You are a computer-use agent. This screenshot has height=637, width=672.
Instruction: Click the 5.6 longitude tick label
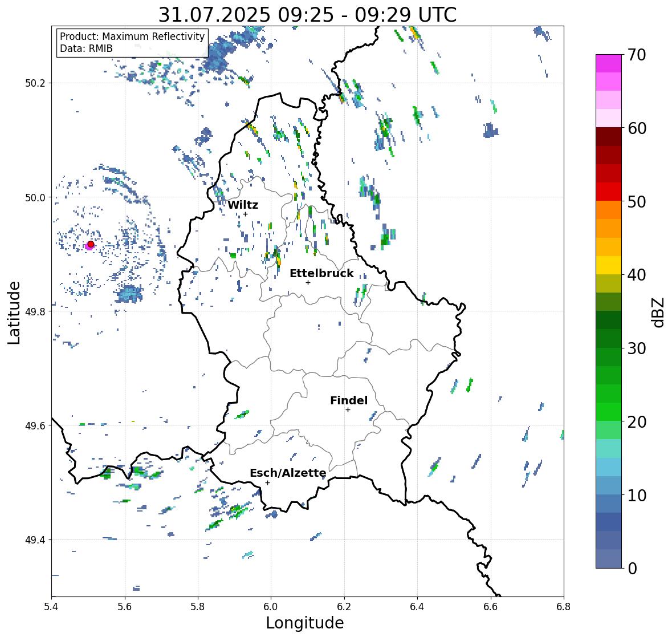[x=125, y=606]
